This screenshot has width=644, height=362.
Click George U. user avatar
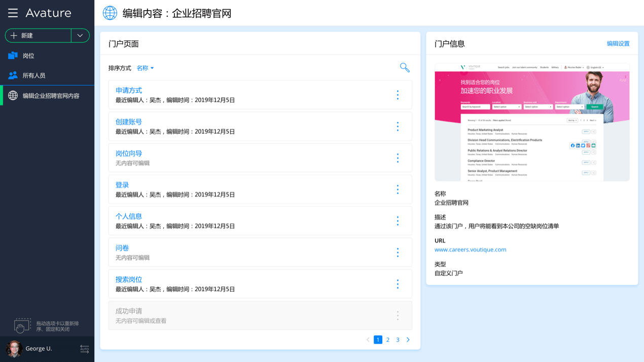tap(14, 349)
